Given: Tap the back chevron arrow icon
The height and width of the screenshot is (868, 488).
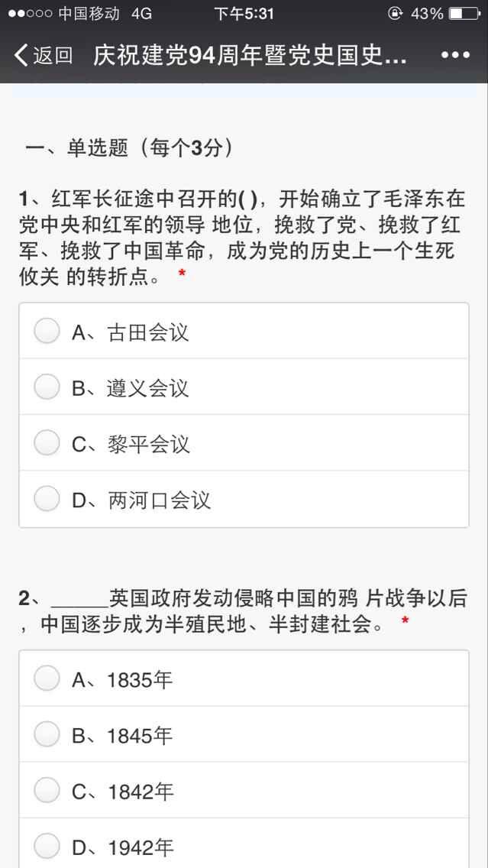Looking at the screenshot, I should (x=21, y=55).
